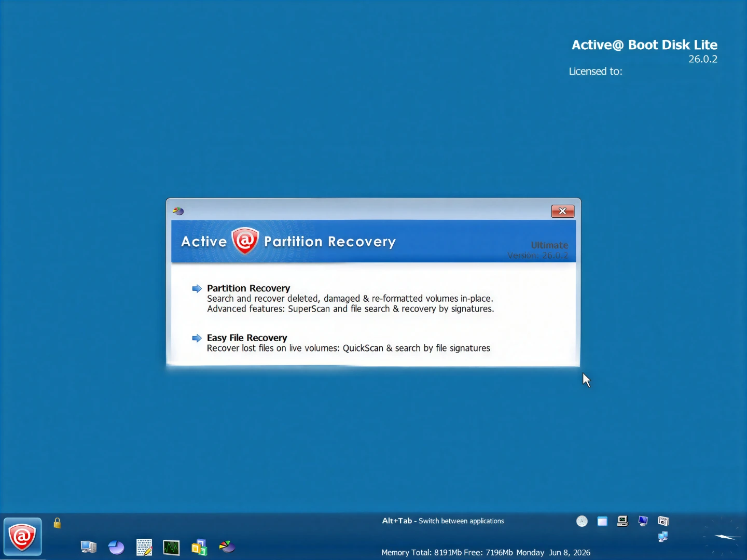Click the blue arrow beside Easy File Recovery

(197, 339)
